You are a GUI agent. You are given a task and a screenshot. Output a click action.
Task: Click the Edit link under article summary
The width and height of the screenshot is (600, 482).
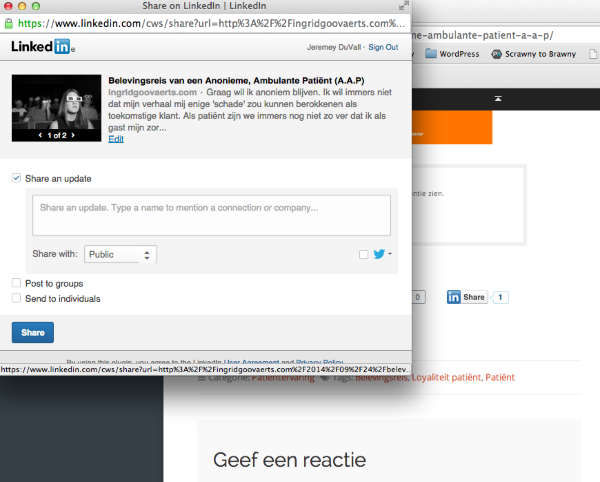(x=116, y=139)
